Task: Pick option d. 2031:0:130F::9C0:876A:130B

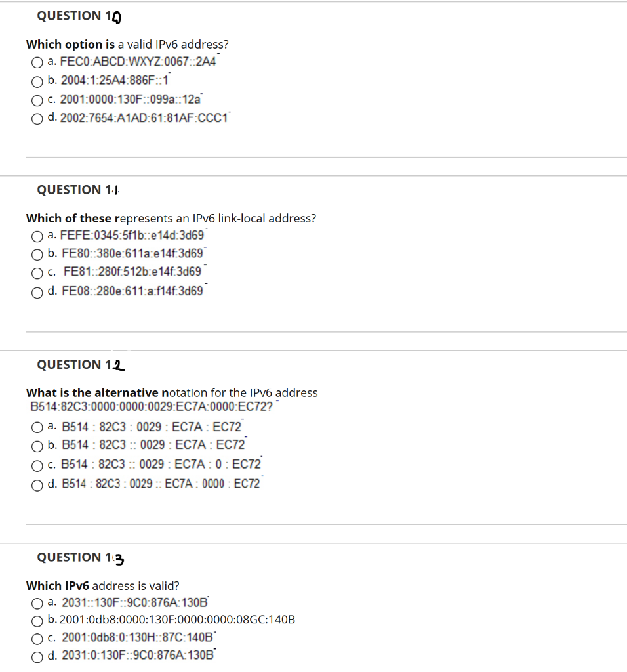Action: coord(37,656)
